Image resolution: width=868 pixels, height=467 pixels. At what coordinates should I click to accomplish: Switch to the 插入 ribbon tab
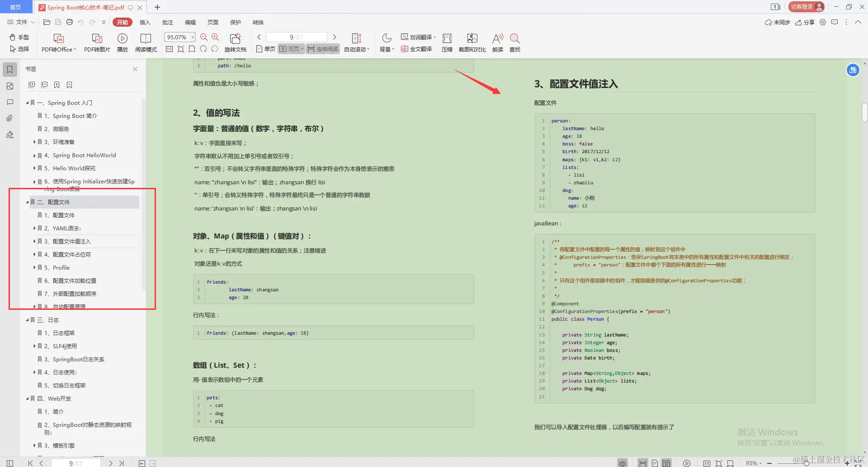(145, 22)
